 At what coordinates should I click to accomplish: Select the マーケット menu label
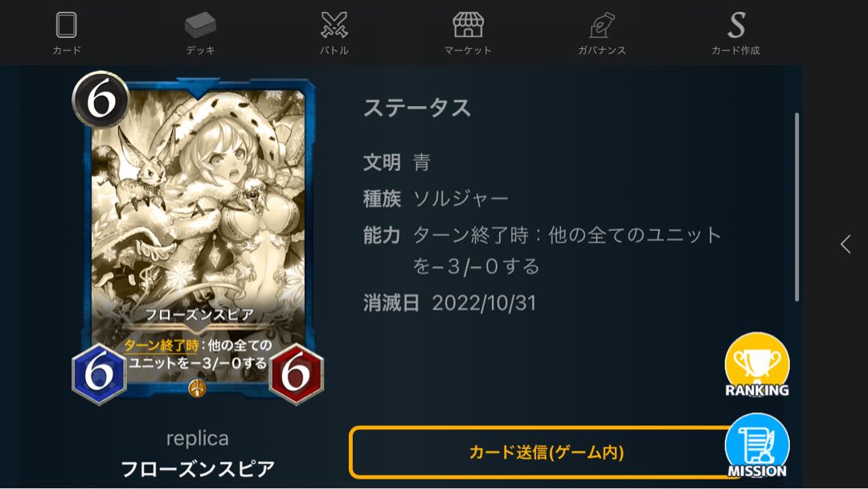click(x=468, y=51)
